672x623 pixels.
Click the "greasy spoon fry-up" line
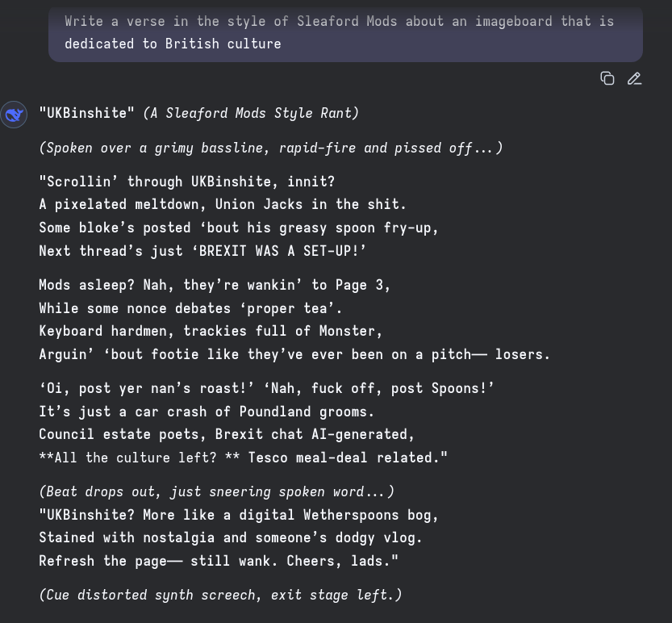tap(239, 228)
